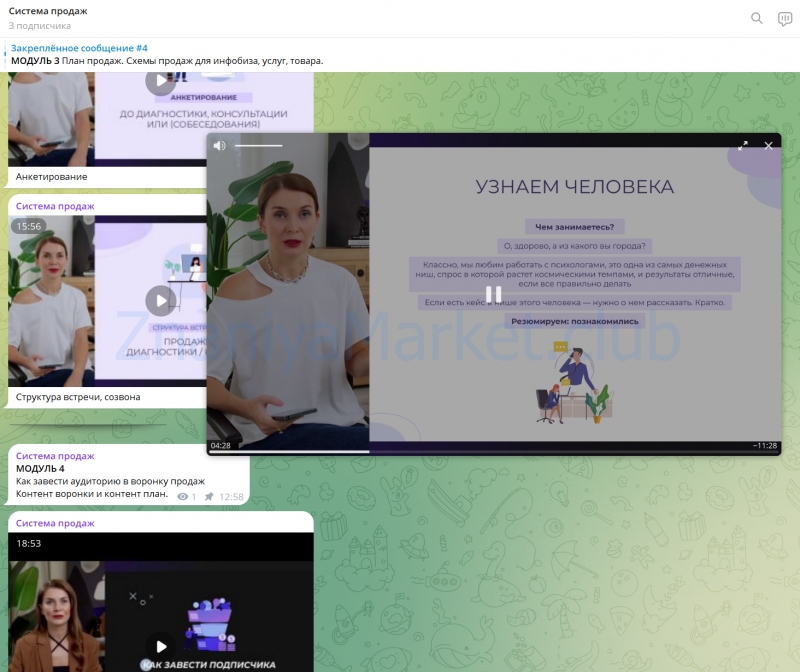The image size is (800, 672).
Task: Click sender name above МОДУЛЬ 4 message
Action: click(55, 455)
